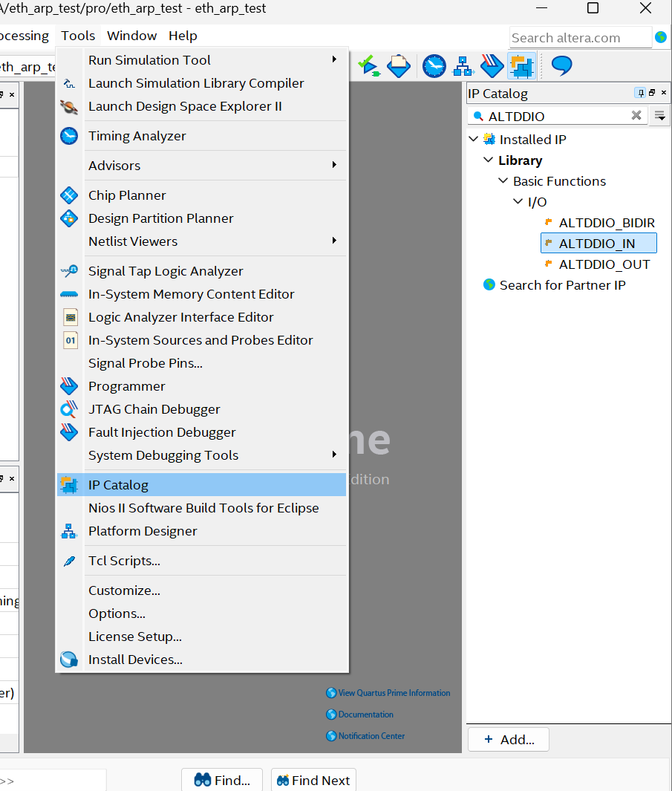This screenshot has width=672, height=791.
Task: Select Timing Analyzer menu entry
Action: pos(202,136)
